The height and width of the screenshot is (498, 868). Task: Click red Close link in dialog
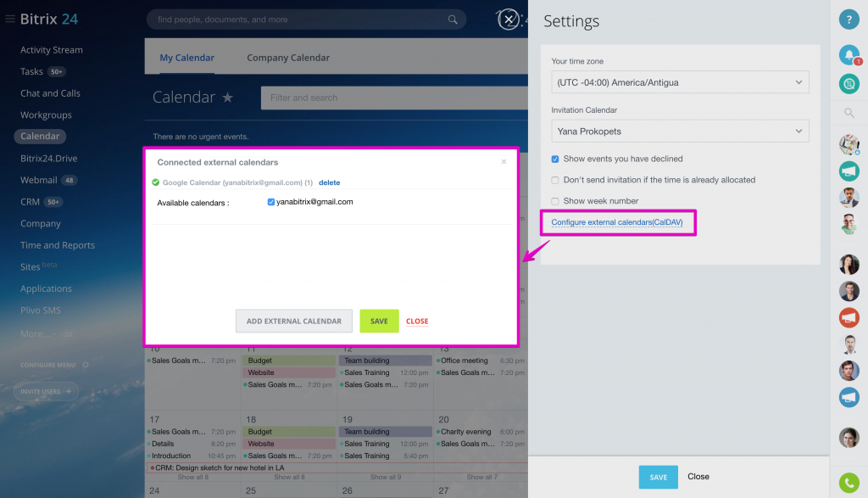pyautogui.click(x=417, y=322)
